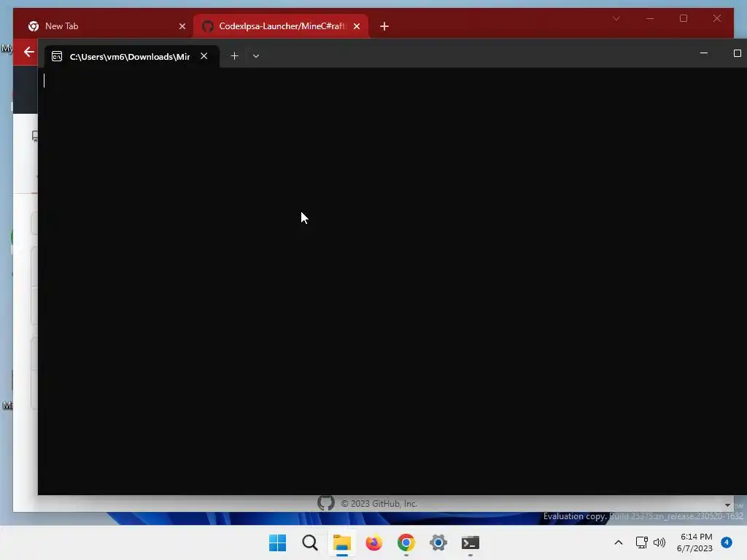Open a new Chrome tab with plus button
The image size is (747, 560).
[384, 26]
